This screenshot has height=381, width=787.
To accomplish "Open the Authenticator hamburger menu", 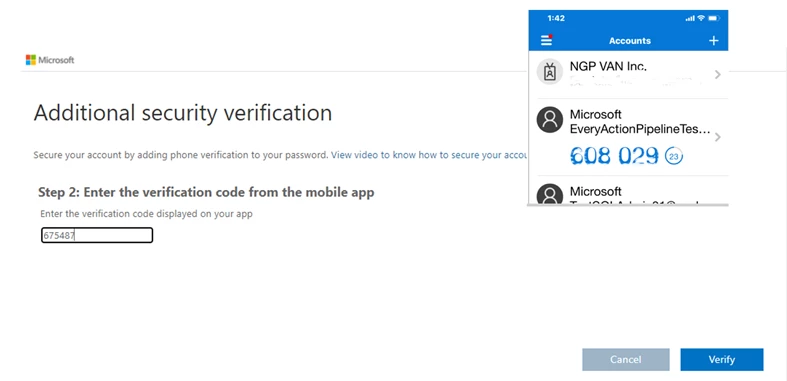I will click(x=547, y=40).
